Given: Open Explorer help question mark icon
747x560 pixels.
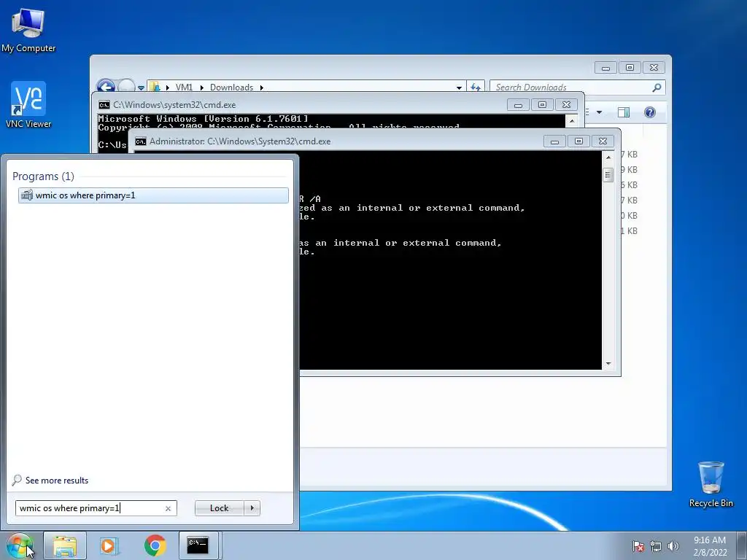Looking at the screenshot, I should (x=649, y=112).
